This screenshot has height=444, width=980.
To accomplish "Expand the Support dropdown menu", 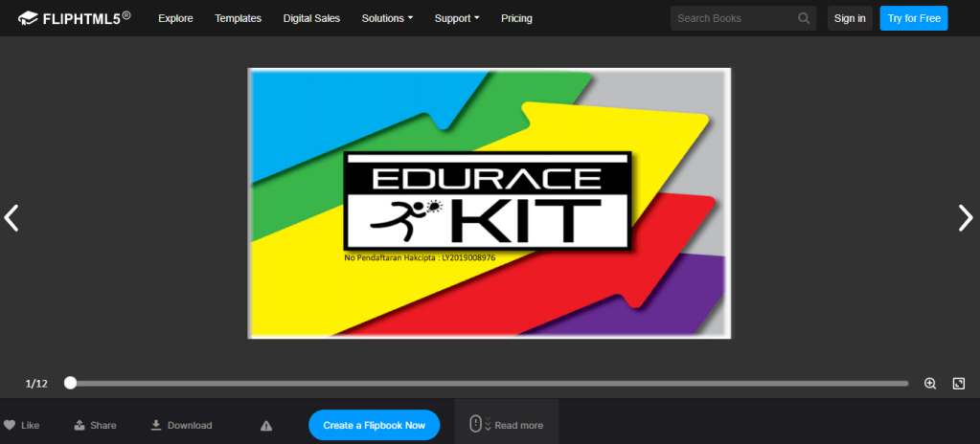I will (x=457, y=18).
